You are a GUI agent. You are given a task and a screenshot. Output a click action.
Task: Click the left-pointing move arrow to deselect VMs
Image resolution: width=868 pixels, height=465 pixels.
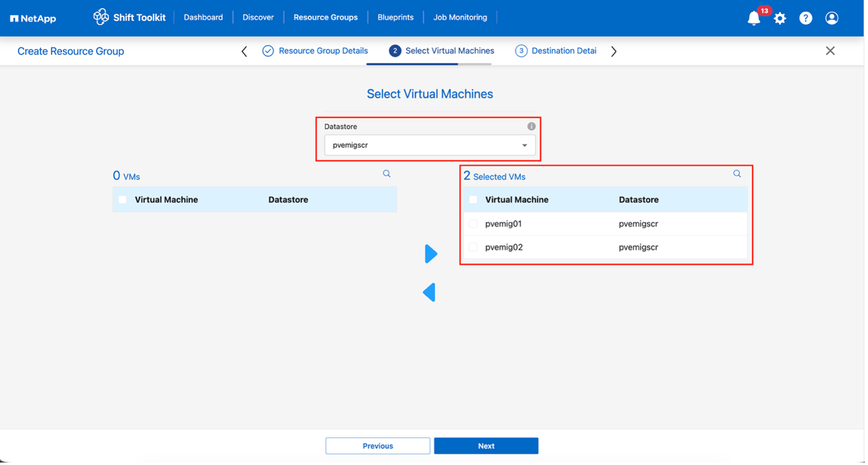(x=429, y=292)
